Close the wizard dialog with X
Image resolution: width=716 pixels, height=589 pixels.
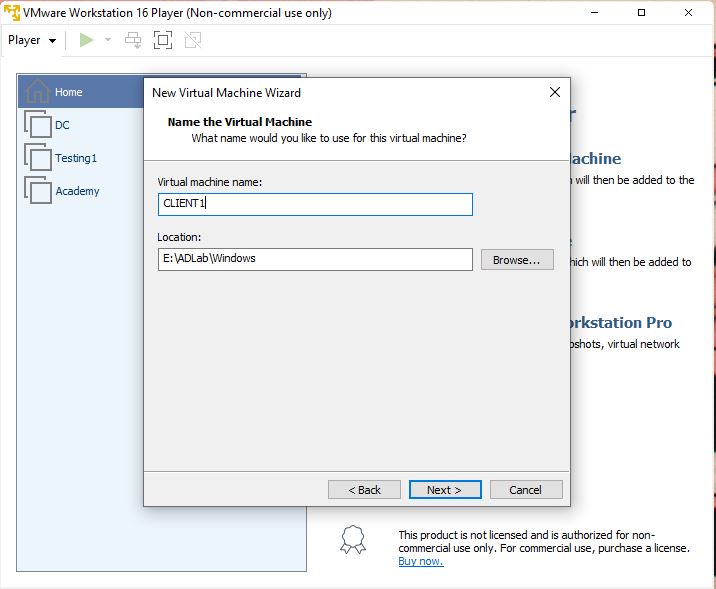click(x=555, y=92)
